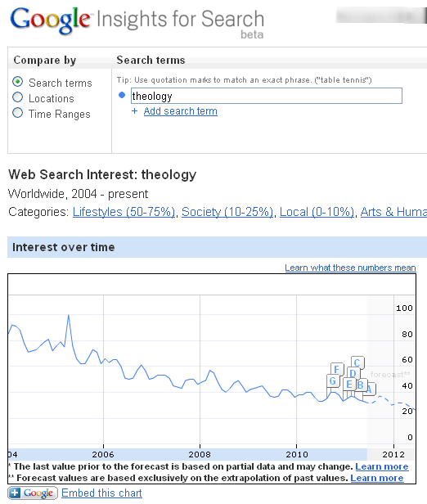Open the Local (0-10%) category

click(x=317, y=212)
